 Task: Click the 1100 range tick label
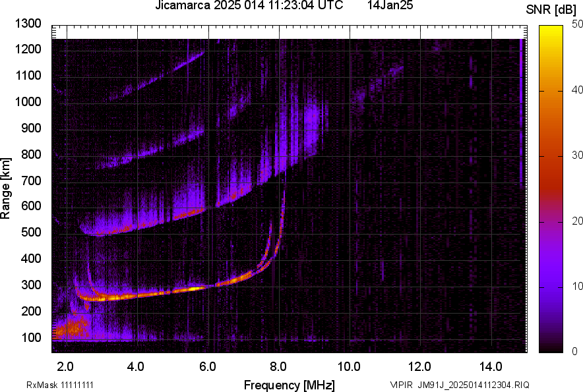click(x=28, y=75)
